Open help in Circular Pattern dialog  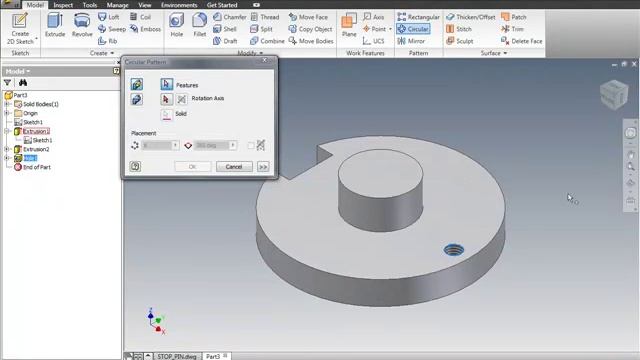coord(136,167)
